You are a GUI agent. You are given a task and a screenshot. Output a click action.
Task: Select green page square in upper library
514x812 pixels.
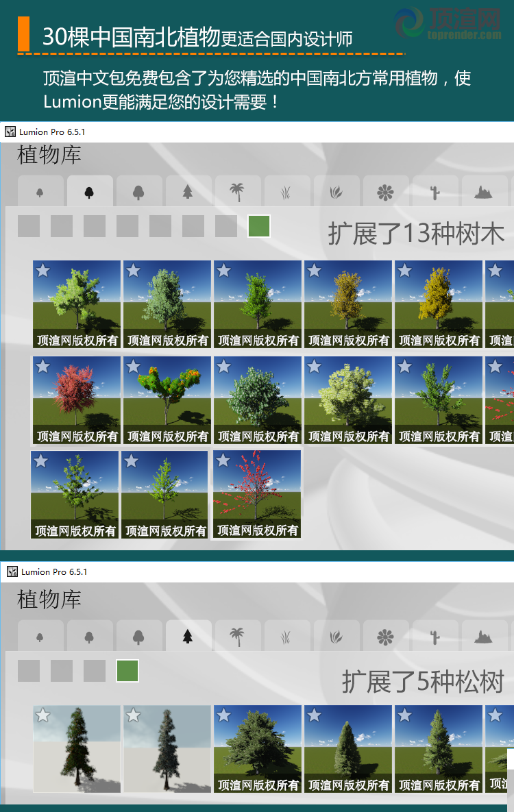click(x=259, y=226)
